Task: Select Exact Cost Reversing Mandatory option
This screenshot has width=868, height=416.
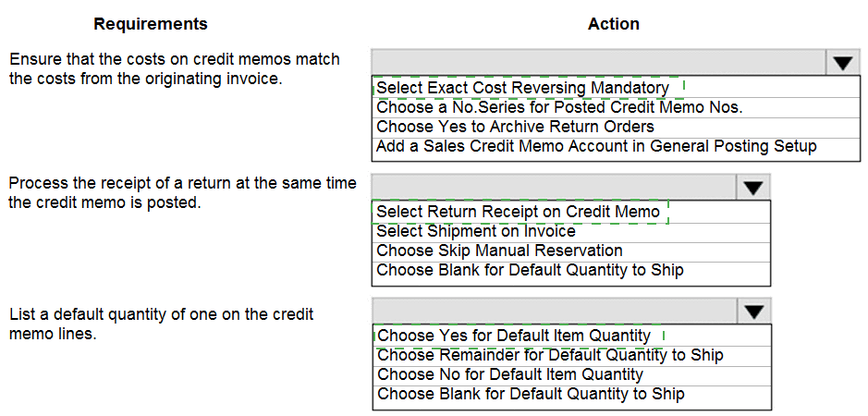Action: 522,88
